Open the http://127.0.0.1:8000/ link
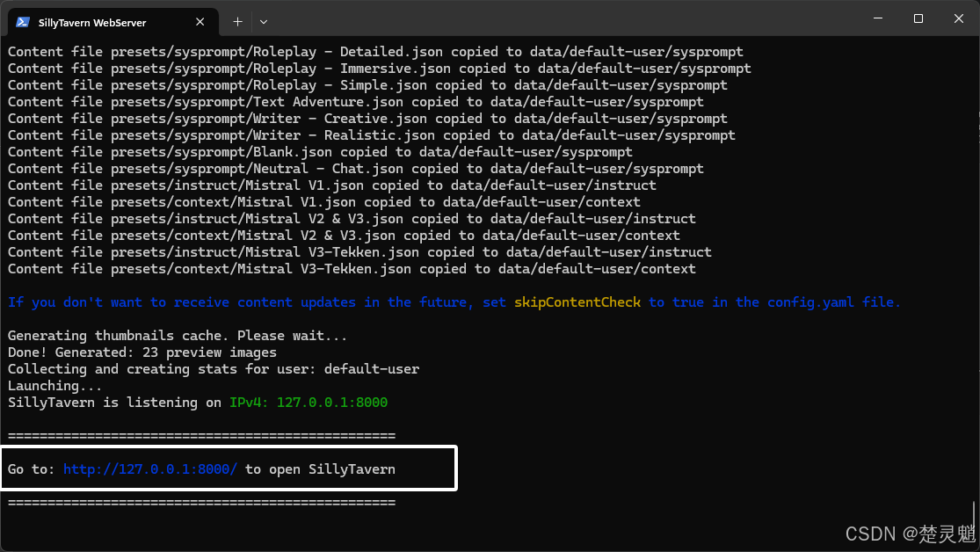Viewport: 980px width, 552px height. (x=150, y=469)
